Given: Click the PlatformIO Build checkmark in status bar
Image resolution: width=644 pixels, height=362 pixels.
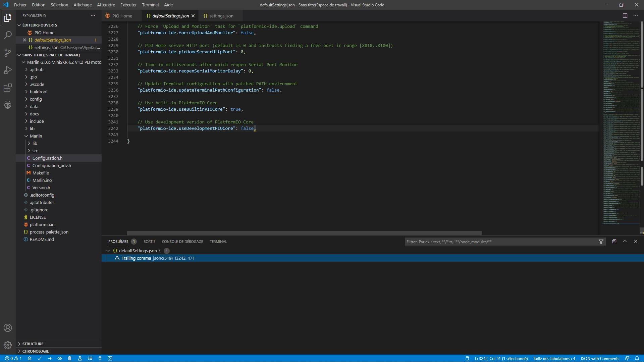Looking at the screenshot, I should point(40,358).
